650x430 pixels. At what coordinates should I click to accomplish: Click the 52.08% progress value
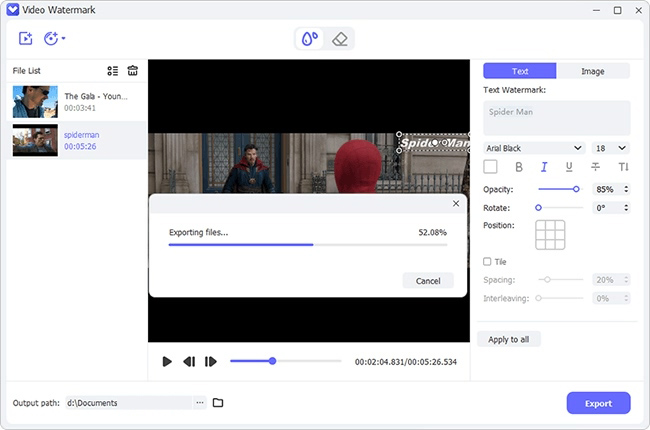coord(432,232)
